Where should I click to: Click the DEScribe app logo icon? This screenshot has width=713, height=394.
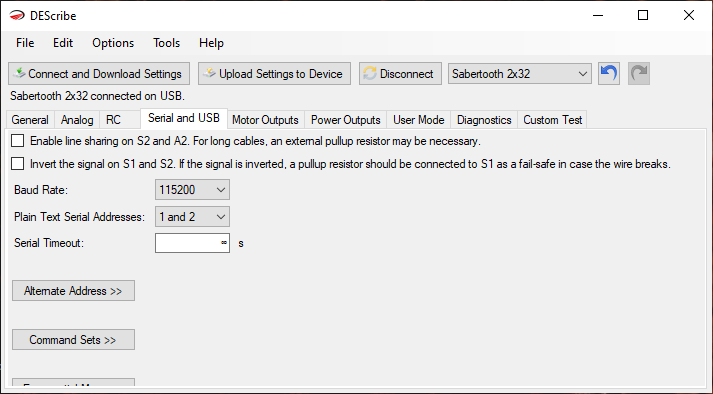pos(17,15)
